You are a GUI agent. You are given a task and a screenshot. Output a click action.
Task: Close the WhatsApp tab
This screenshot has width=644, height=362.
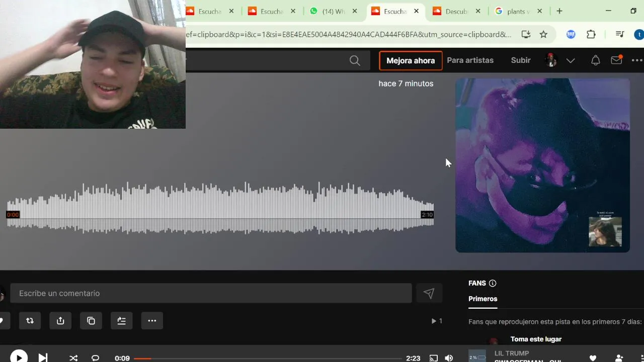(355, 11)
